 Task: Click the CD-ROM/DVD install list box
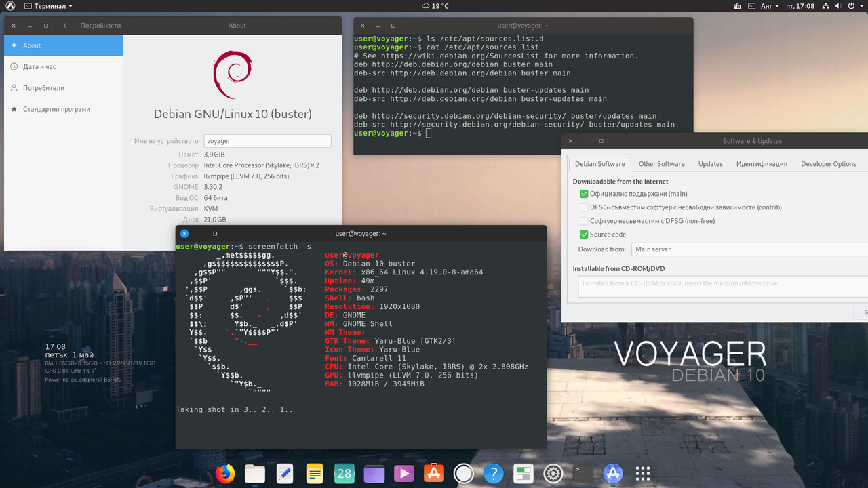(x=723, y=286)
